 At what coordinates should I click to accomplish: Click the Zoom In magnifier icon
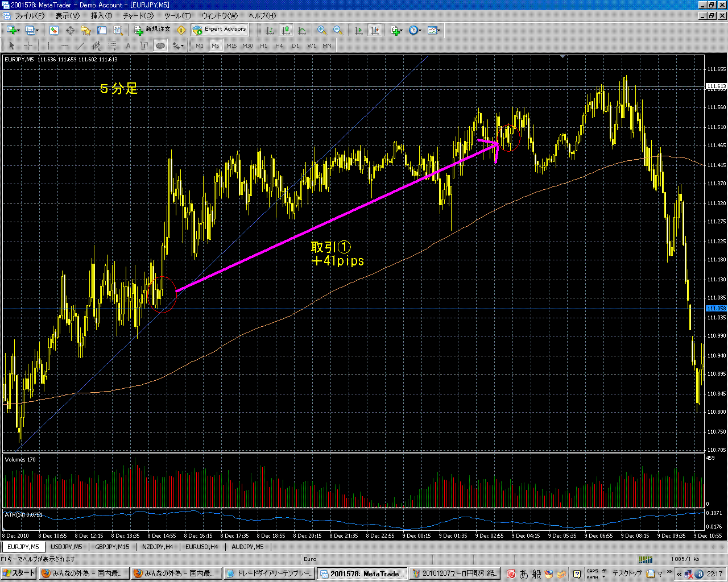coord(322,30)
